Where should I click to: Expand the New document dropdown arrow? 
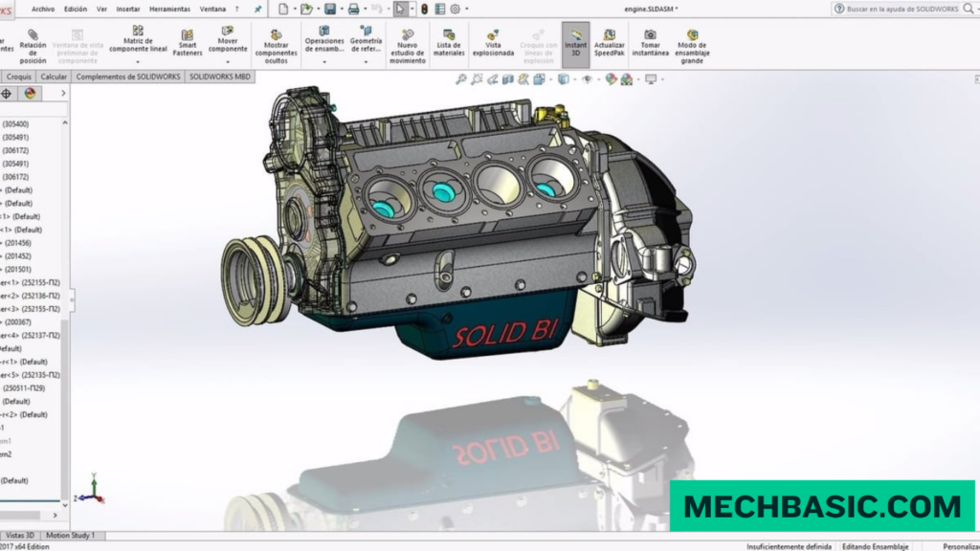click(295, 9)
